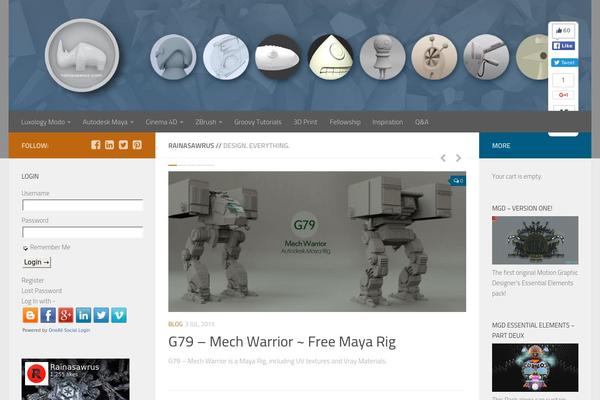Open the Fellowship menu item
The height and width of the screenshot is (400, 600).
[x=345, y=122]
